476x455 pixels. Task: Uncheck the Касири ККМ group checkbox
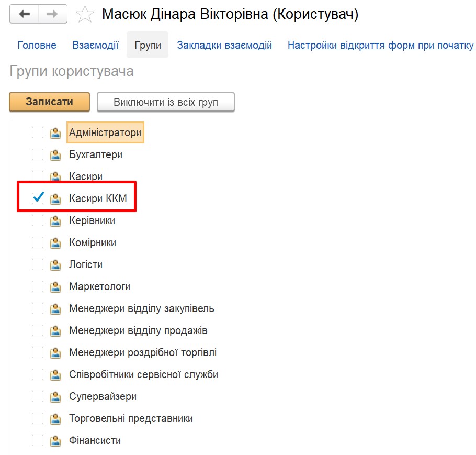38,198
